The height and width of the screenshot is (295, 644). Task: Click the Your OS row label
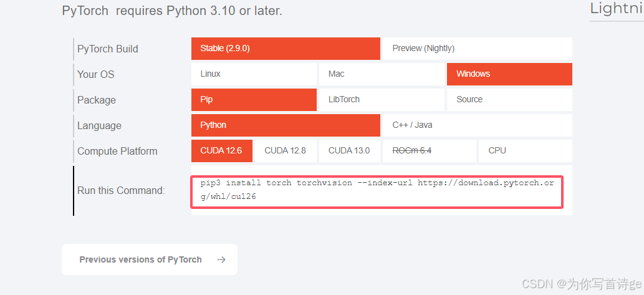pyautogui.click(x=96, y=74)
